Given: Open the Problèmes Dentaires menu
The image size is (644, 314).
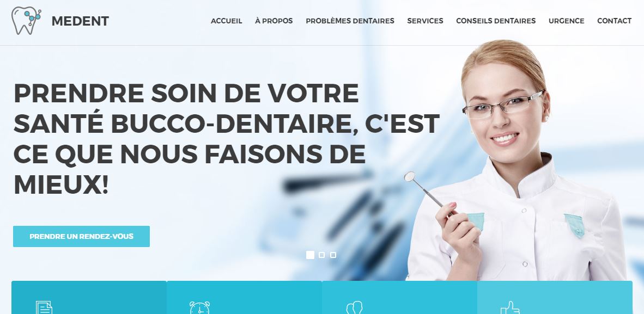Looking at the screenshot, I should click(350, 21).
